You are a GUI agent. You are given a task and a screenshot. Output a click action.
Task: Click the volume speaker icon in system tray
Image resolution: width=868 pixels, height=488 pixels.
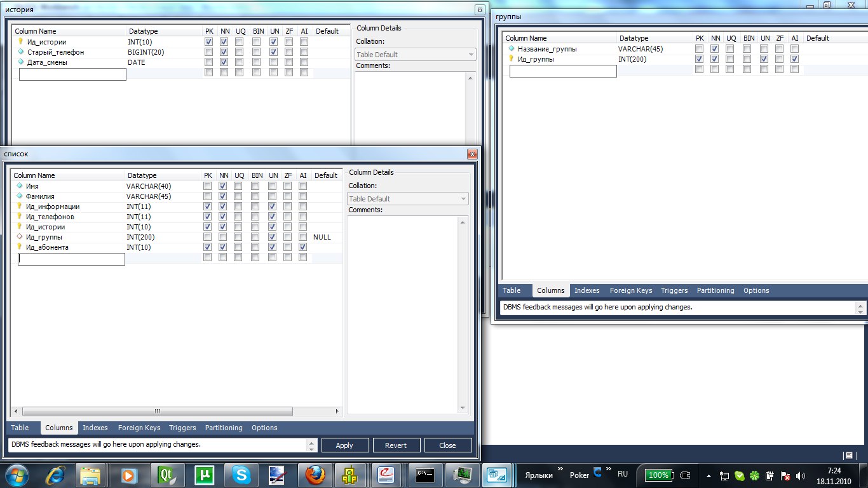point(800,475)
